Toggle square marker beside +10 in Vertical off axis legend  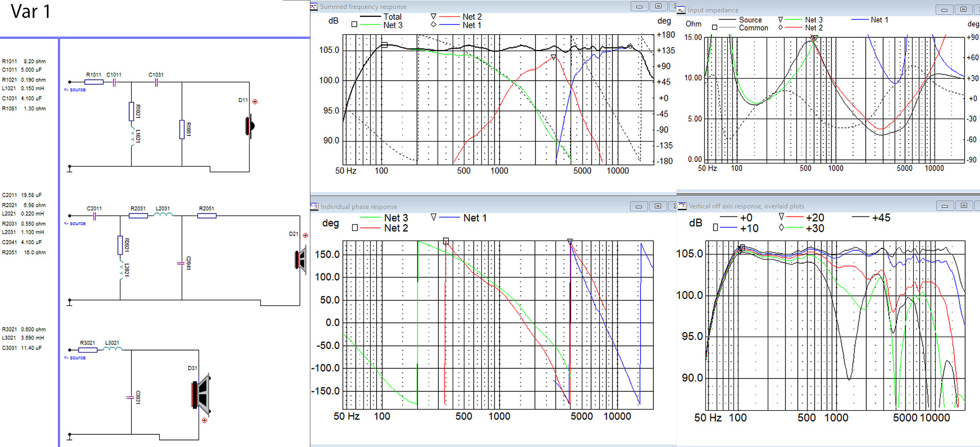click(x=715, y=228)
